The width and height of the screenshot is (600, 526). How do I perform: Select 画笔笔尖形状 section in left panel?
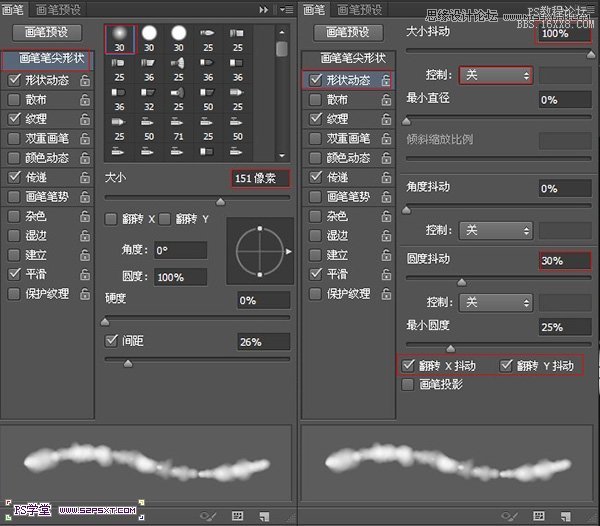(x=47, y=59)
